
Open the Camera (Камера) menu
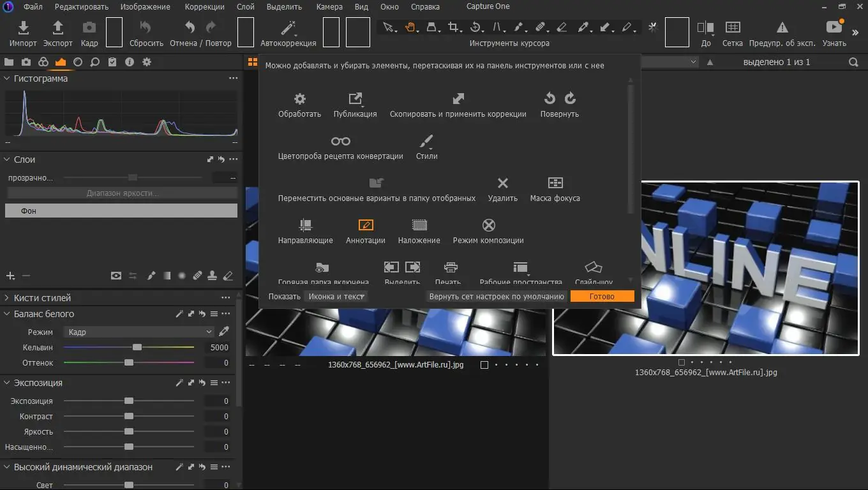tap(329, 7)
